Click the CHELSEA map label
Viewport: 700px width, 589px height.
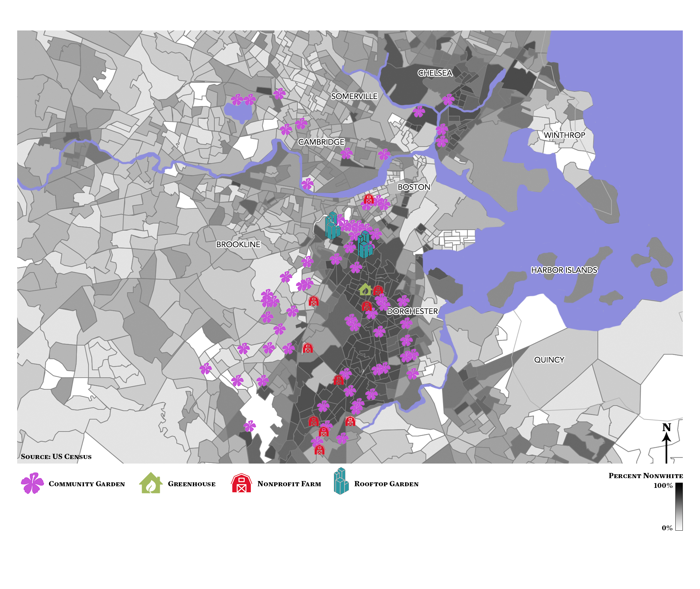point(435,73)
